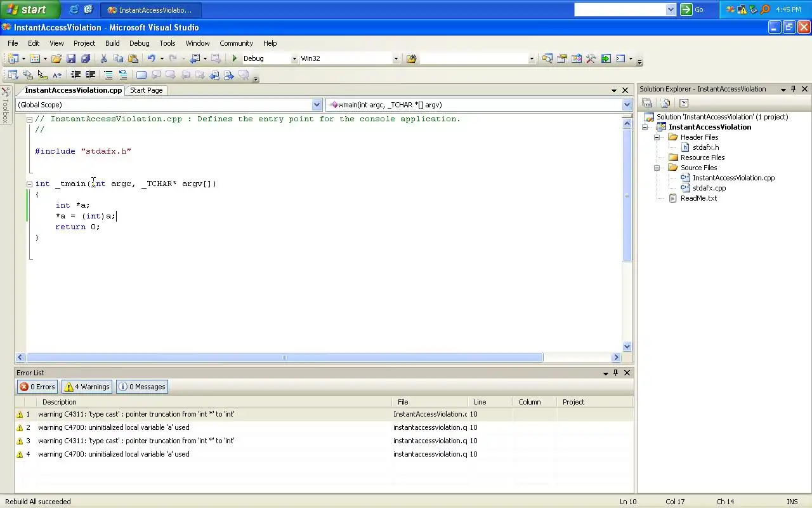Toggle auto-hide pin on Error List
Image resolution: width=812 pixels, height=508 pixels.
[x=615, y=373]
